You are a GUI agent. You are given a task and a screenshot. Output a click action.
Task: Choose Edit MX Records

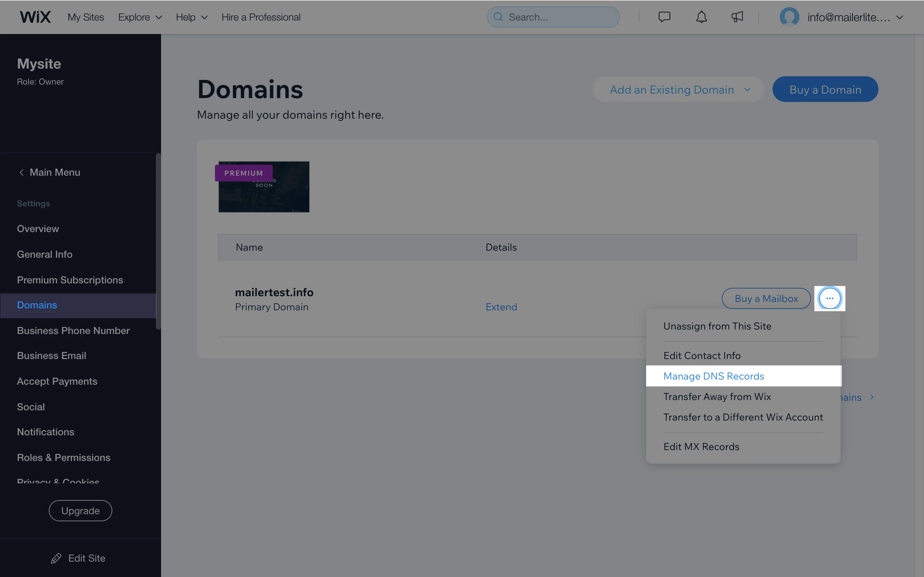(x=701, y=447)
